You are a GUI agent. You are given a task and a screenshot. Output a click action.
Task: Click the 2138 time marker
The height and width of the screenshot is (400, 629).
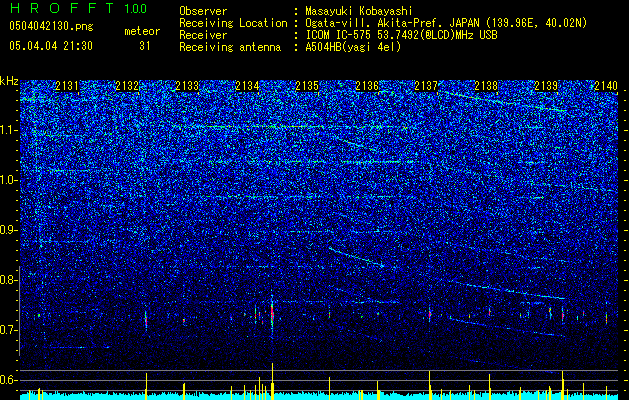pyautogui.click(x=486, y=86)
